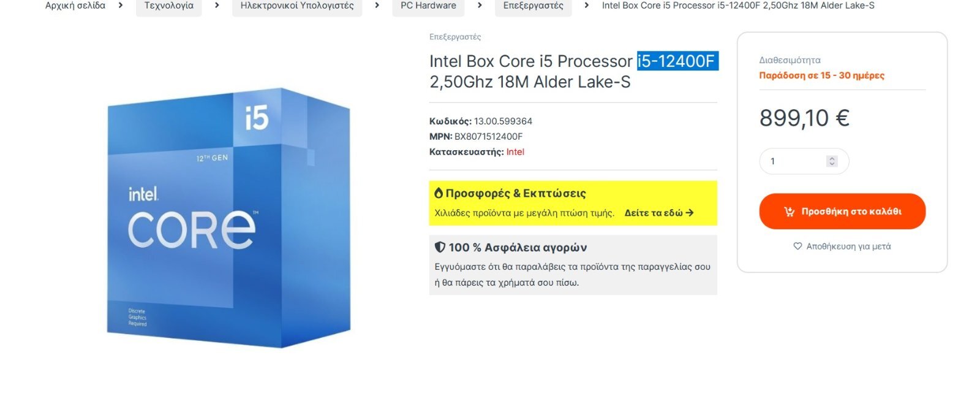The height and width of the screenshot is (420, 980).
Task: Click the chevron after PC Hardware in the breadcrumb
Action: point(480,5)
